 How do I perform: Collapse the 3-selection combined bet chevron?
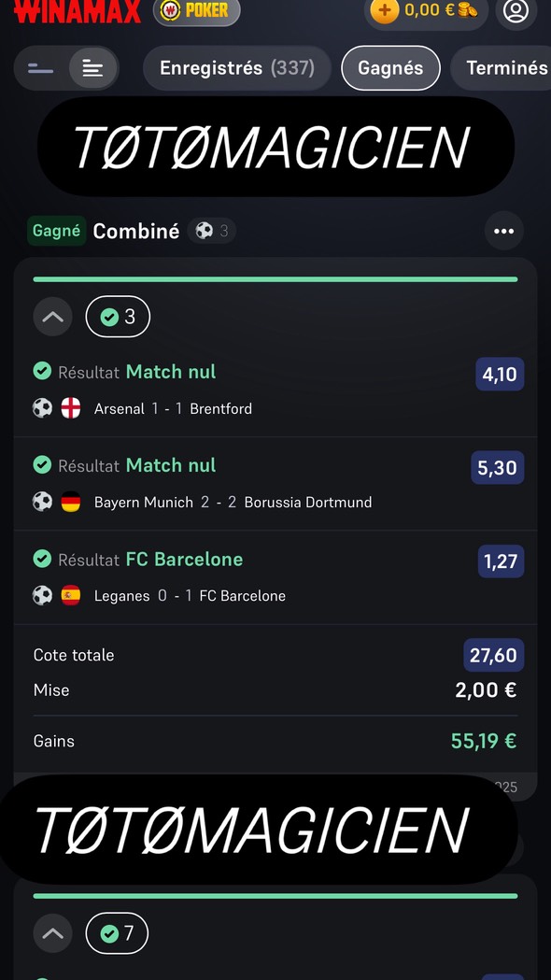tap(52, 317)
